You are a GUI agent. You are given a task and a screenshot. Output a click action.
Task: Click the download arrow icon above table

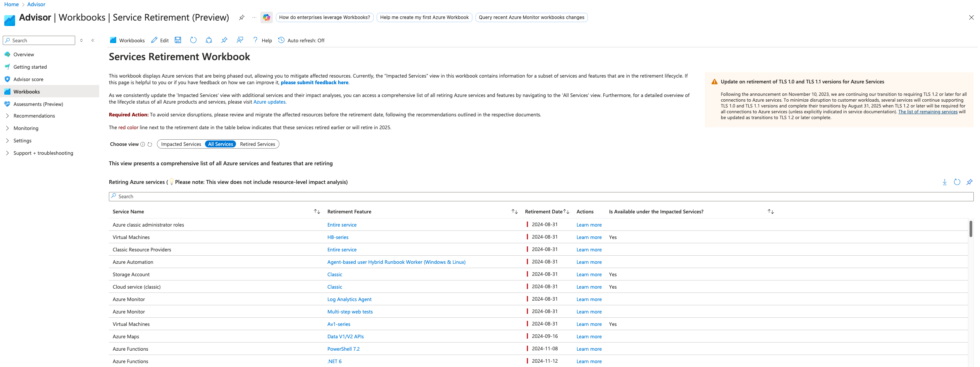coord(944,182)
